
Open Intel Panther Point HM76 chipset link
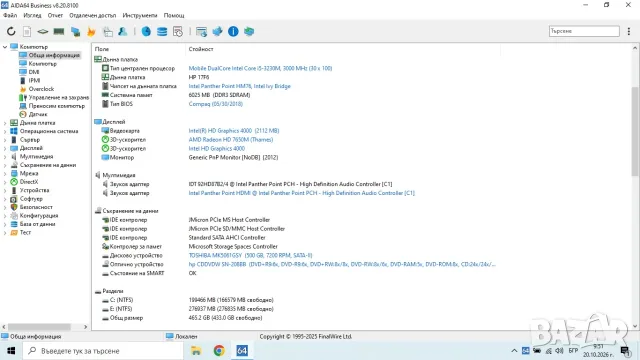click(240, 86)
